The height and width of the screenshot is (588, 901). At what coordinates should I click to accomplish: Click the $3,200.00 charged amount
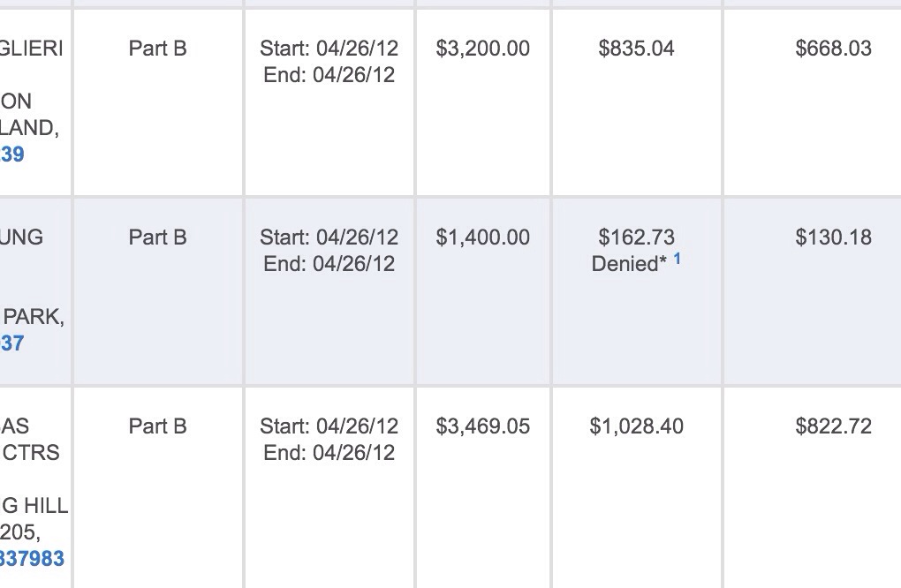[483, 49]
